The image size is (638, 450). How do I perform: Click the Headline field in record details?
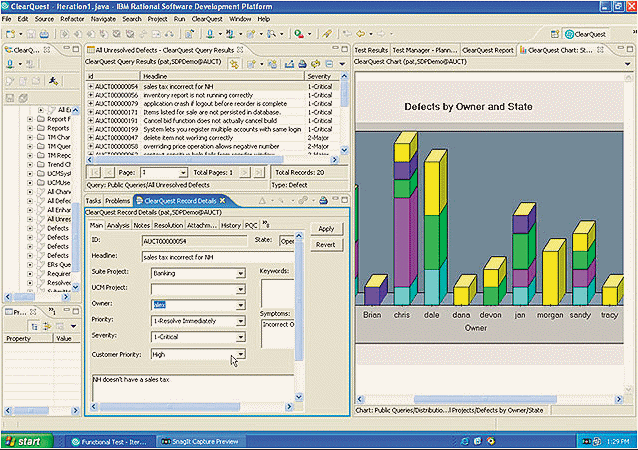coord(218,257)
